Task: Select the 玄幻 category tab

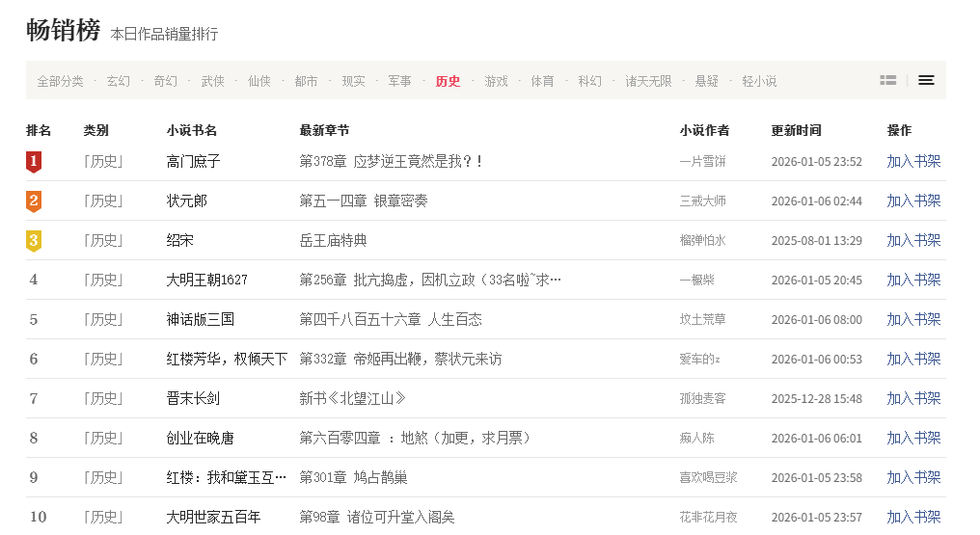Action: pyautogui.click(x=119, y=81)
